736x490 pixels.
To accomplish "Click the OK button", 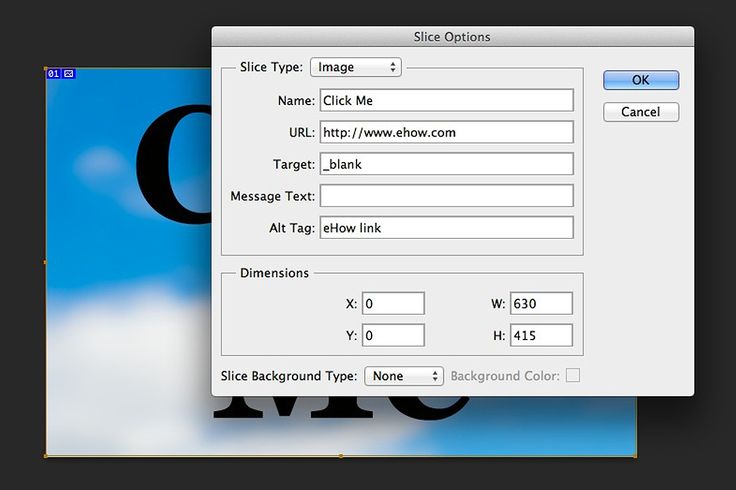I will [x=641, y=80].
